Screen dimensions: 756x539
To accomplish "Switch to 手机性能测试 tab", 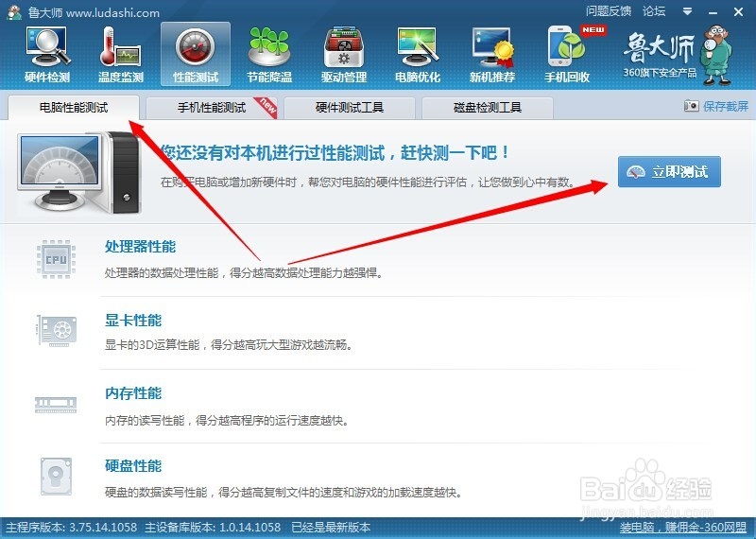I will (x=211, y=107).
